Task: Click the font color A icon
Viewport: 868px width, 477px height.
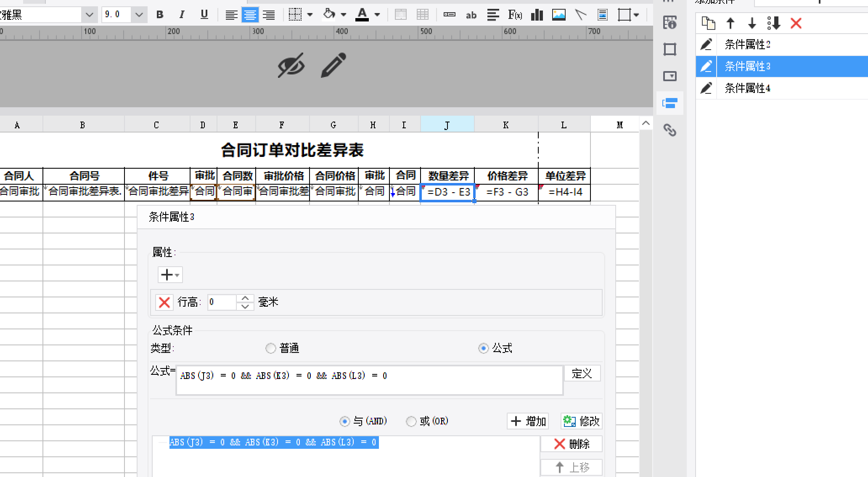Action: pyautogui.click(x=362, y=15)
